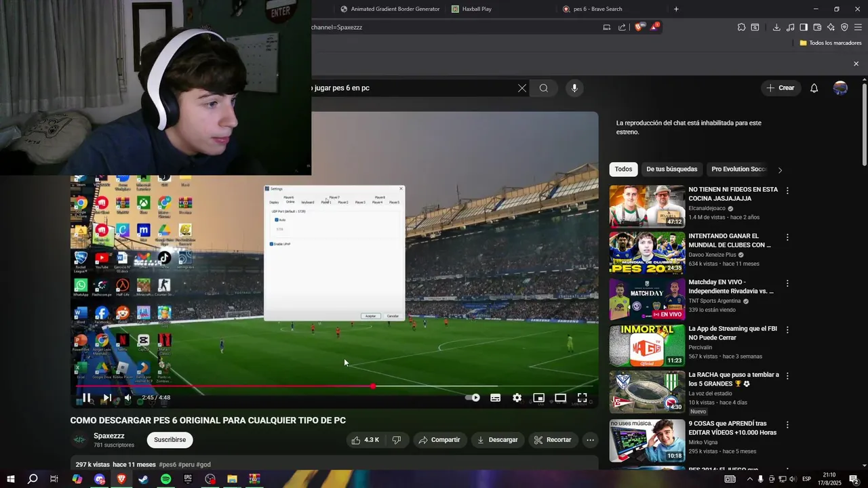Start voice search microphone
Image resolution: width=868 pixels, height=488 pixels.
point(574,88)
